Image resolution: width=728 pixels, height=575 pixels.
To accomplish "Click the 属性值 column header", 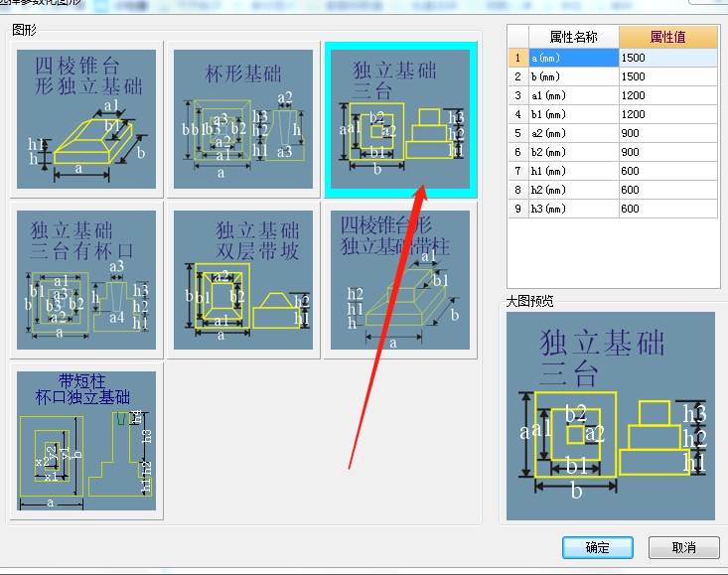I will click(668, 37).
